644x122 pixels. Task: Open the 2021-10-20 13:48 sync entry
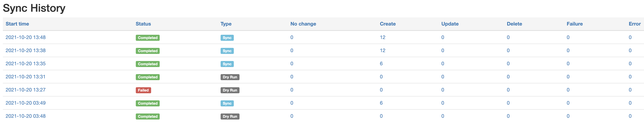click(25, 37)
